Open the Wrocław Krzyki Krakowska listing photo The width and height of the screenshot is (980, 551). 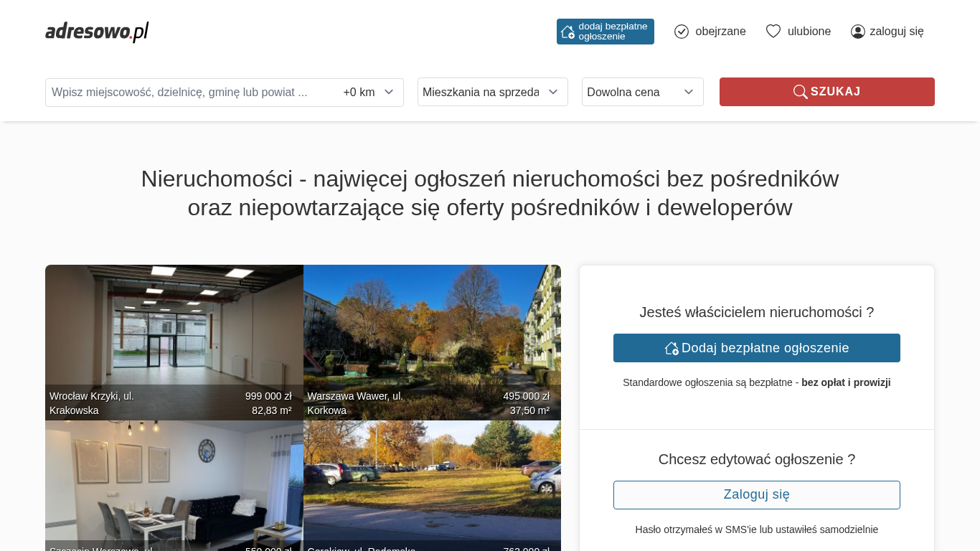coord(174,330)
